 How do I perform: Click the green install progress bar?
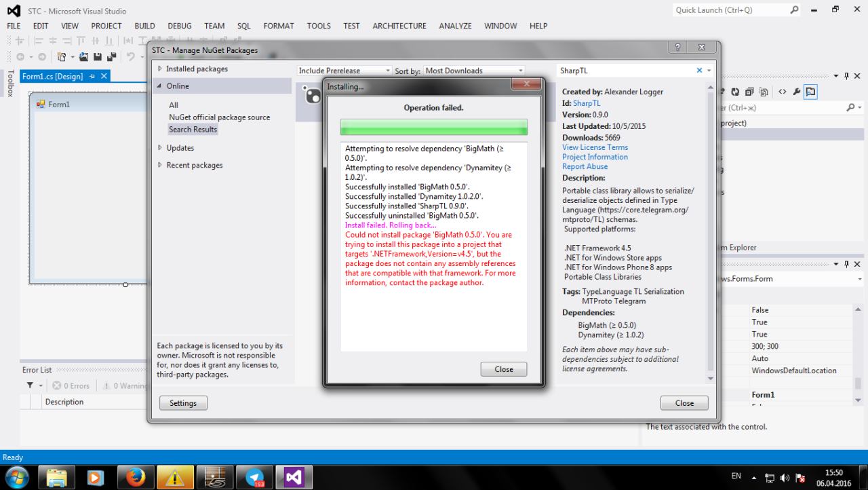click(434, 127)
